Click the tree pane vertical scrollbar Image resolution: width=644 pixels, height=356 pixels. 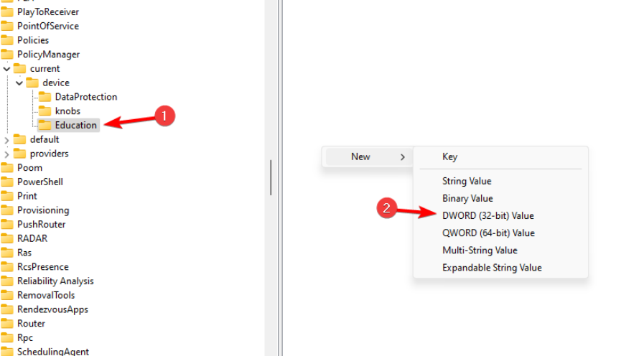[271, 178]
